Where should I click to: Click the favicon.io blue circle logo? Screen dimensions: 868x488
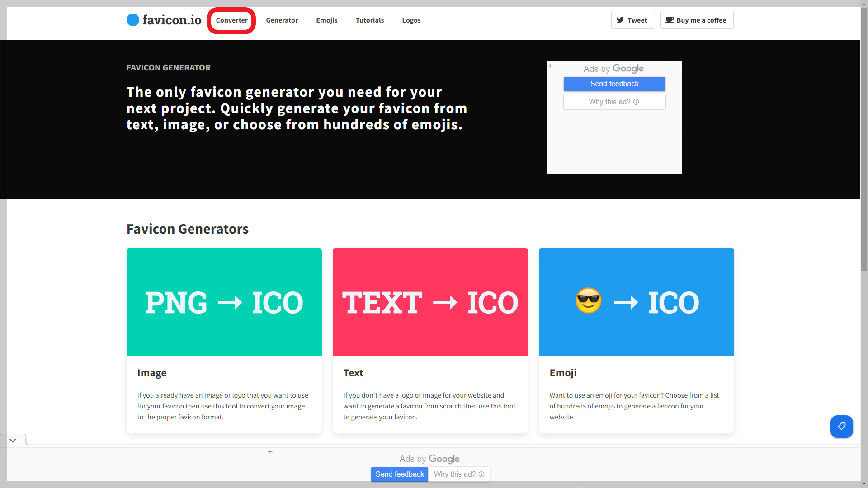click(133, 20)
